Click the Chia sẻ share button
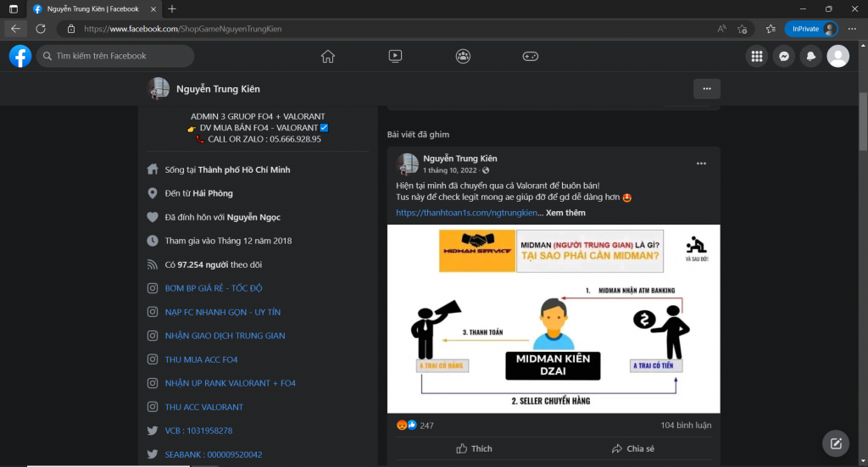Screen dimensions: 868x467 tap(632, 448)
